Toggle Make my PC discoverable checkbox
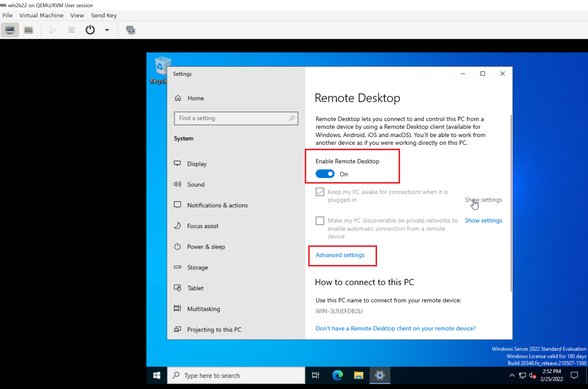 320,221
